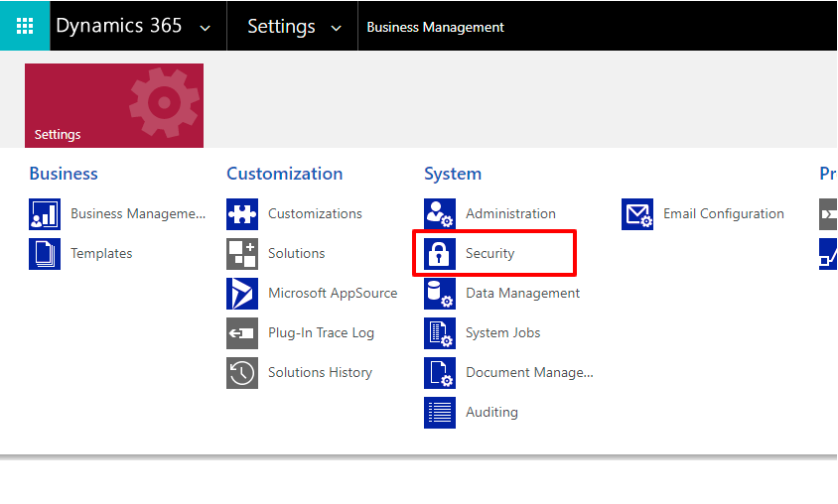This screenshot has height=504, width=838.
Task: Open the System Jobs link
Action: [502, 333]
